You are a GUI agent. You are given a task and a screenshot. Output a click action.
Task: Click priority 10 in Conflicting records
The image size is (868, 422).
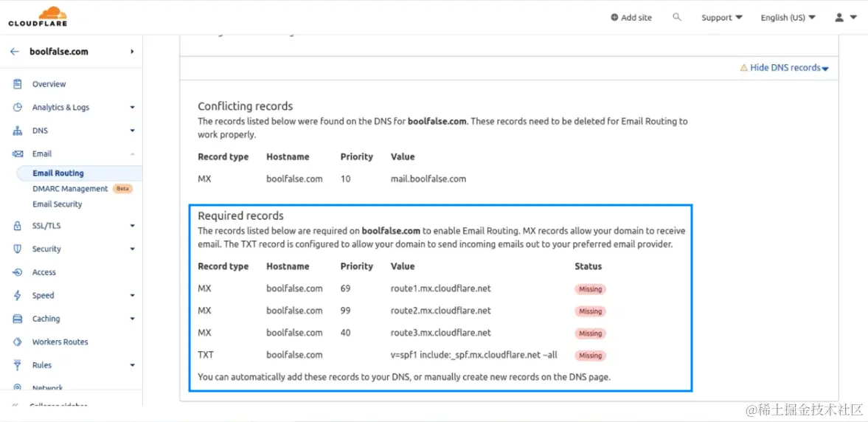[x=345, y=179]
